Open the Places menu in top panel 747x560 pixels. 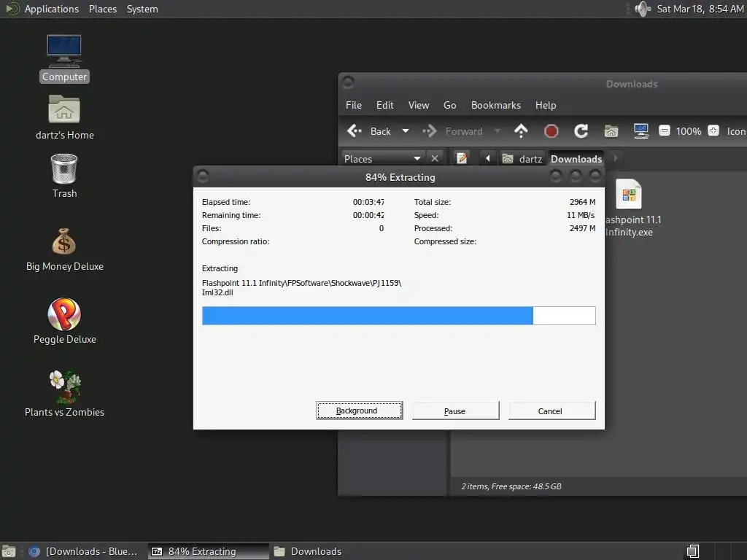click(103, 9)
